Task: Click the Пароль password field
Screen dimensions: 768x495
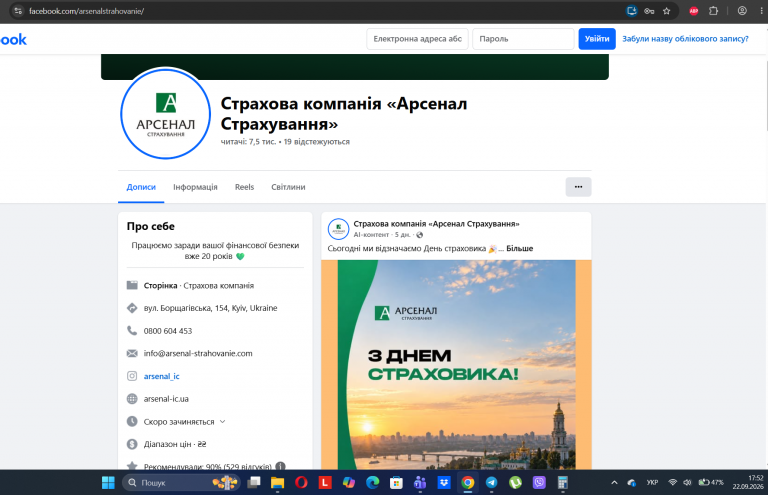Action: (523, 39)
